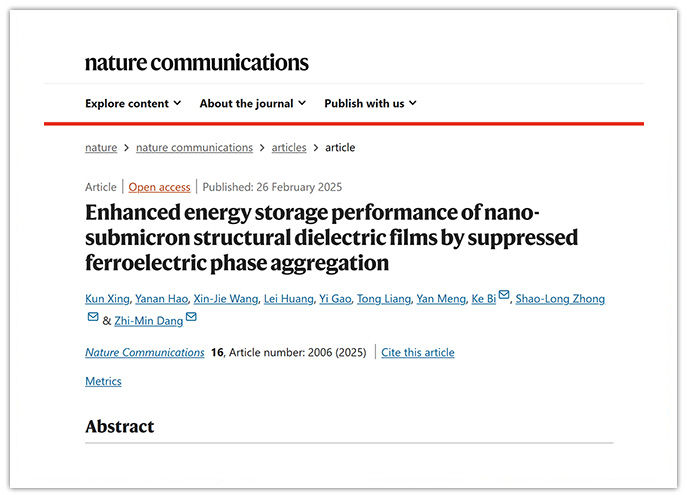Click the Zhi-Min Dang author link
Image resolution: width=687 pixels, height=495 pixels.
pos(149,320)
